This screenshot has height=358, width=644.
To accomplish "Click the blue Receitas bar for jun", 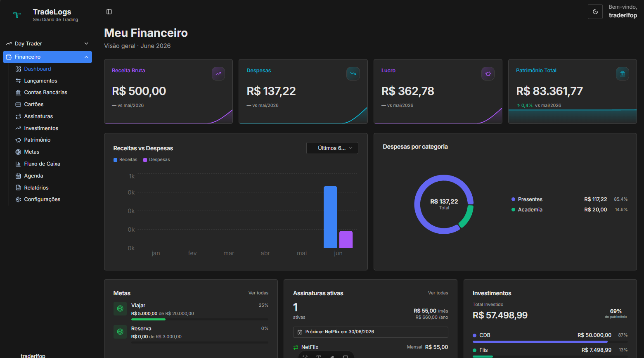I will coord(330,217).
